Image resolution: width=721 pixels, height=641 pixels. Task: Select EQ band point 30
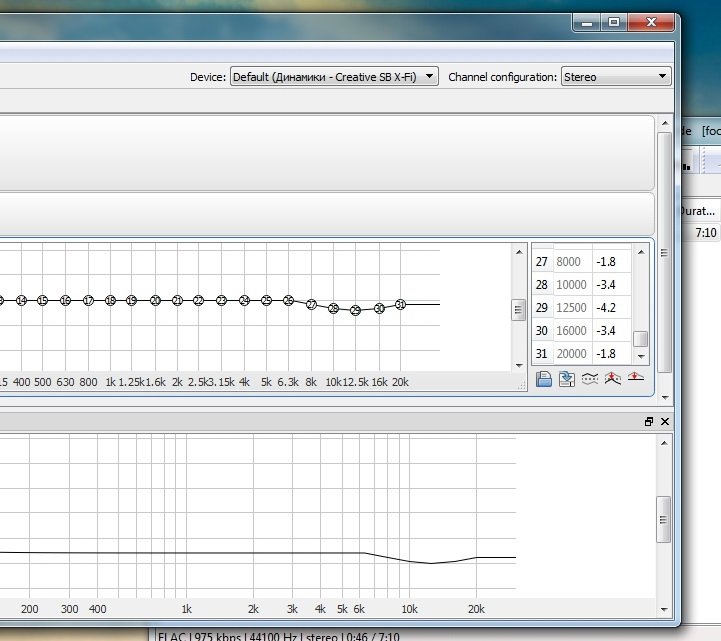click(379, 308)
